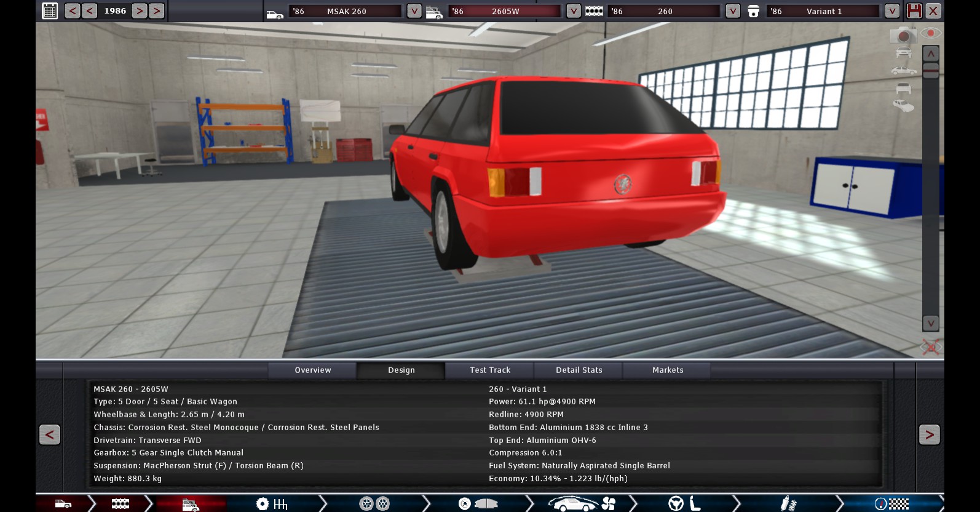This screenshot has height=512, width=980.
Task: Take a screenshot with the camera icon
Action: [x=903, y=35]
